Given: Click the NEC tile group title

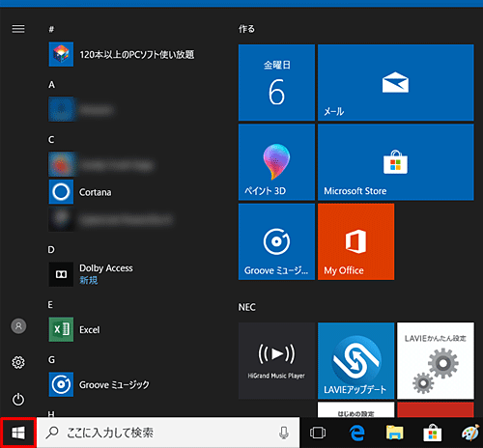Looking at the screenshot, I should [x=247, y=307].
